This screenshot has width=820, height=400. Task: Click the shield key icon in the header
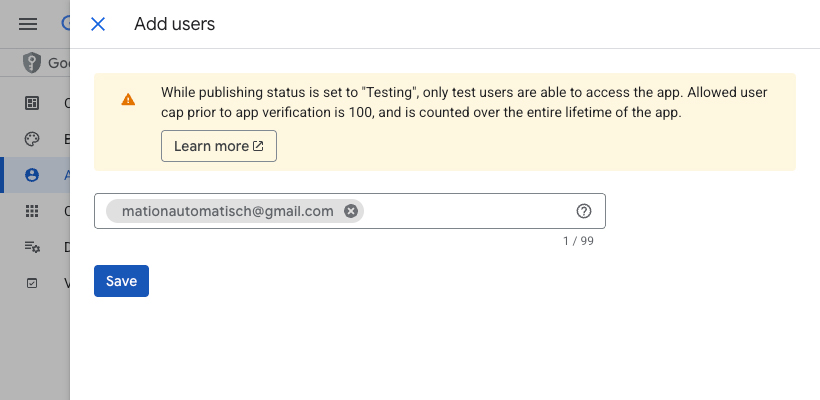click(32, 63)
